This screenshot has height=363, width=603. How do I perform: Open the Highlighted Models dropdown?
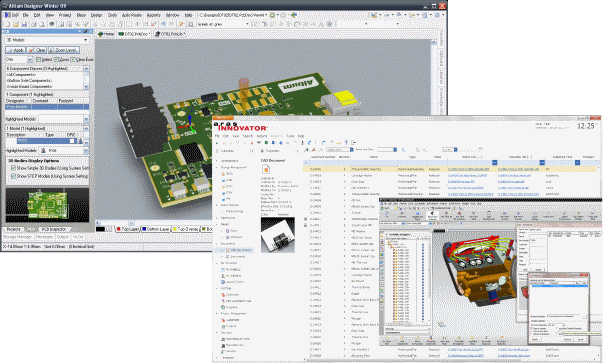[x=86, y=119]
